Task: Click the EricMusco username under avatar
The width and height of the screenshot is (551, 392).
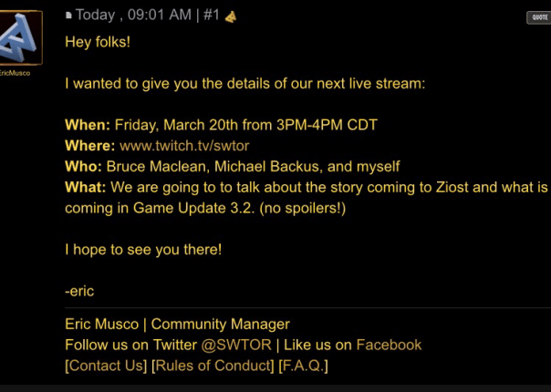Action: (21, 73)
